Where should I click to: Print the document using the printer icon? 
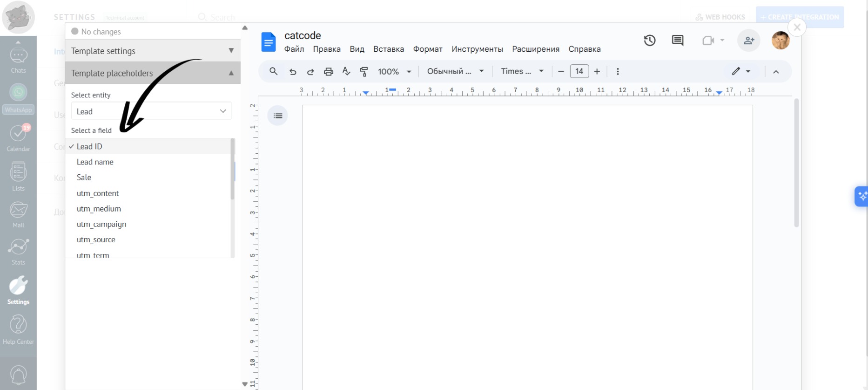[x=329, y=72]
